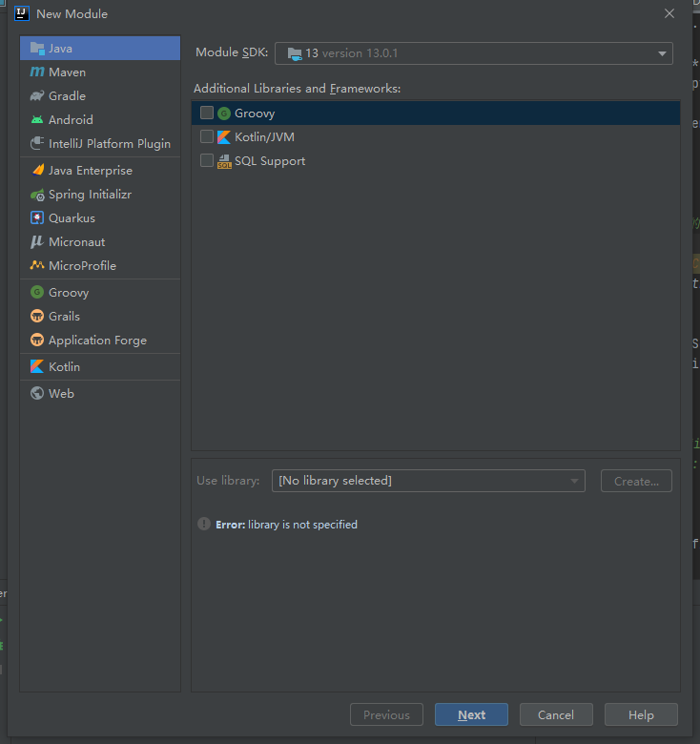Pick the Grails icon
The height and width of the screenshot is (744, 700).
(37, 316)
